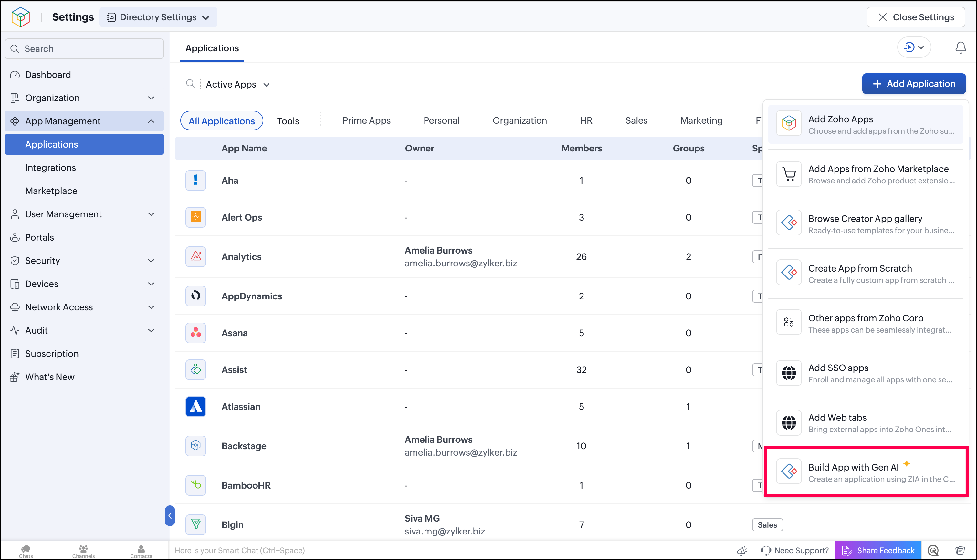
Task: Open the notifications bell
Action: tap(961, 47)
